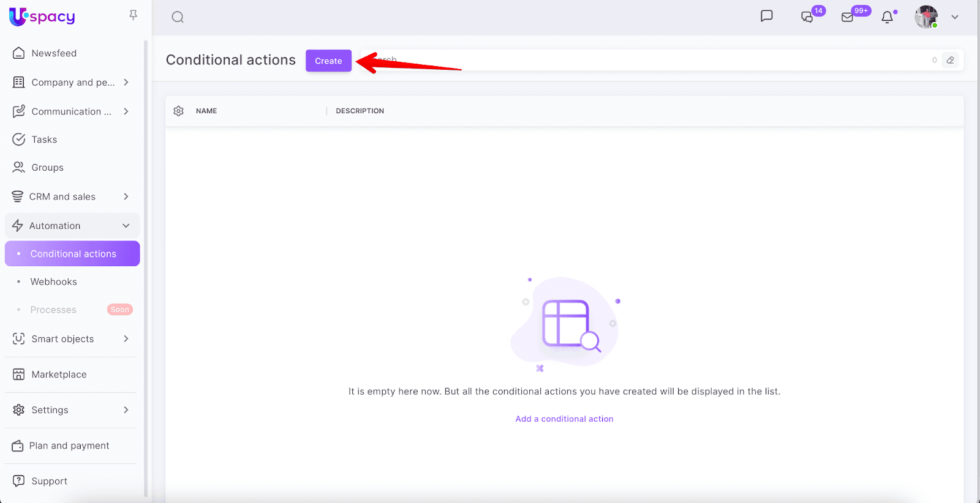Screen dimensions: 980x503
Task: Open the Marketplace section
Action: (59, 374)
